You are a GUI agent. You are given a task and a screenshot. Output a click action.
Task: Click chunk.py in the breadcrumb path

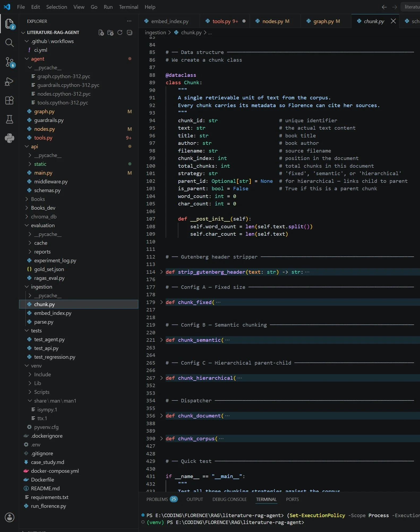tap(191, 32)
